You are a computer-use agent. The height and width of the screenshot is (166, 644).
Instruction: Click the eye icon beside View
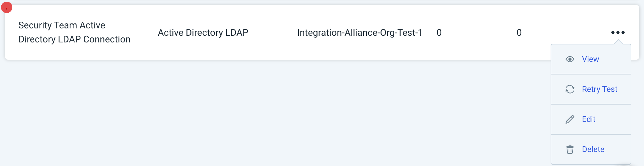pyautogui.click(x=570, y=59)
